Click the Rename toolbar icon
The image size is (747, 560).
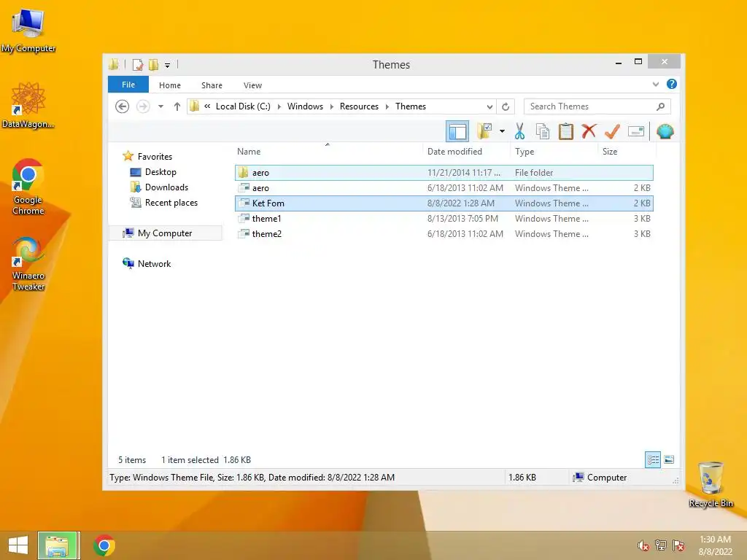[636, 131]
